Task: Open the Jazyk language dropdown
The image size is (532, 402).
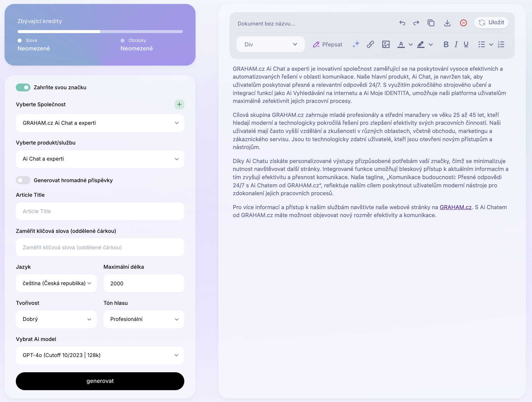Action: (x=56, y=283)
